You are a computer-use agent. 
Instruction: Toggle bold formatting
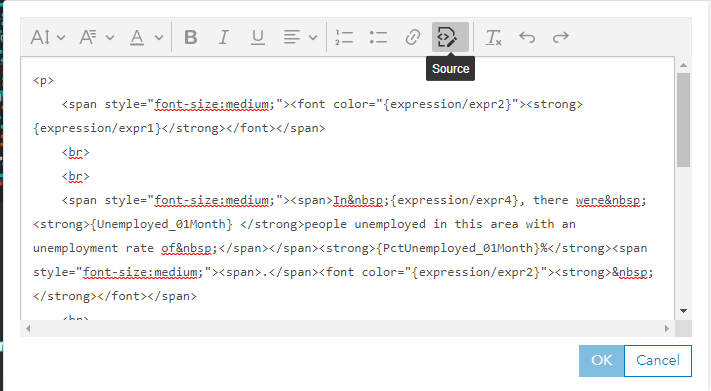(x=191, y=37)
